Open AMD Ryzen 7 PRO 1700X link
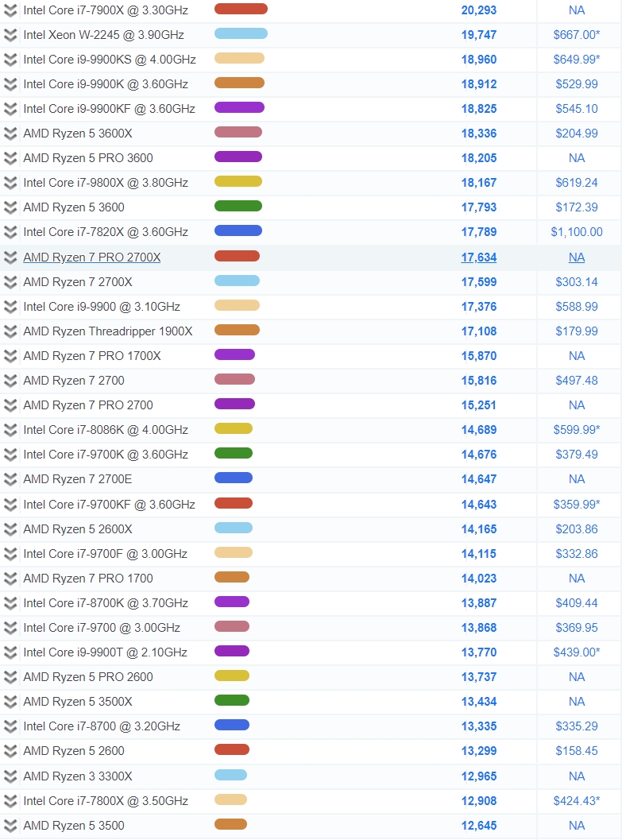Image resolution: width=622 pixels, height=840 pixels. [x=92, y=356]
